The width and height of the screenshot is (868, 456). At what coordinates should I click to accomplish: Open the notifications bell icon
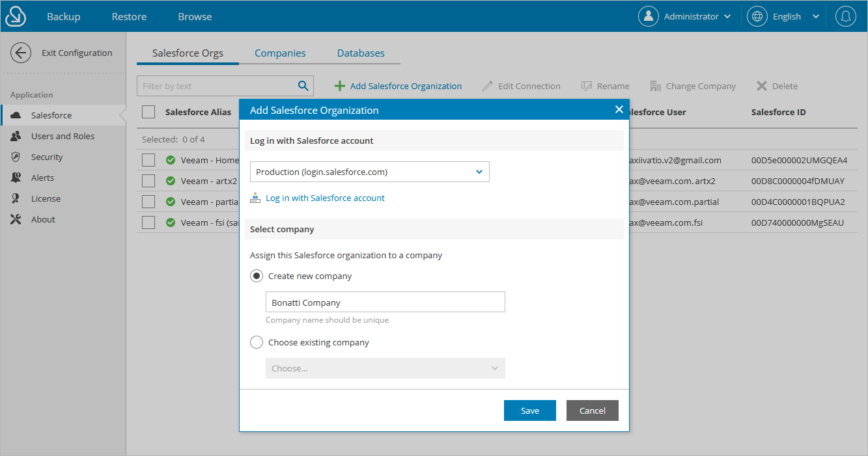[x=846, y=16]
